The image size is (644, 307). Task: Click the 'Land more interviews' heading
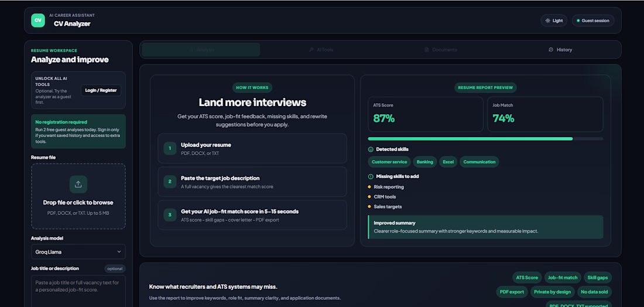coord(252,103)
